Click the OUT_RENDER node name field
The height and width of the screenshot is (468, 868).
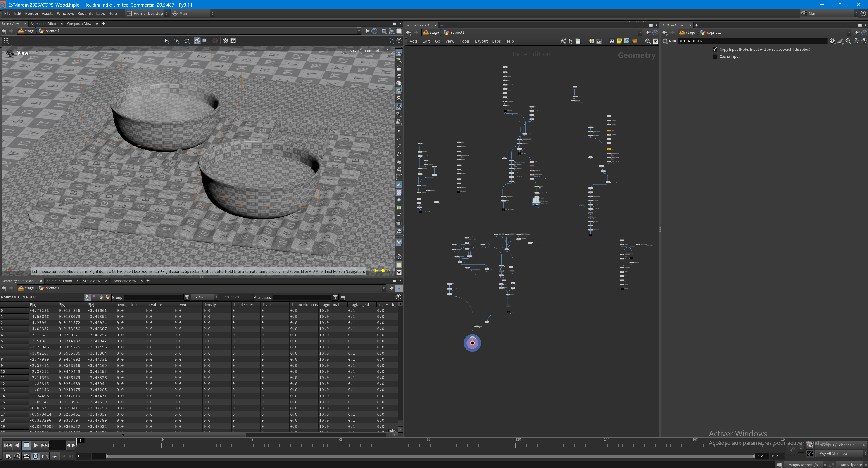point(752,41)
